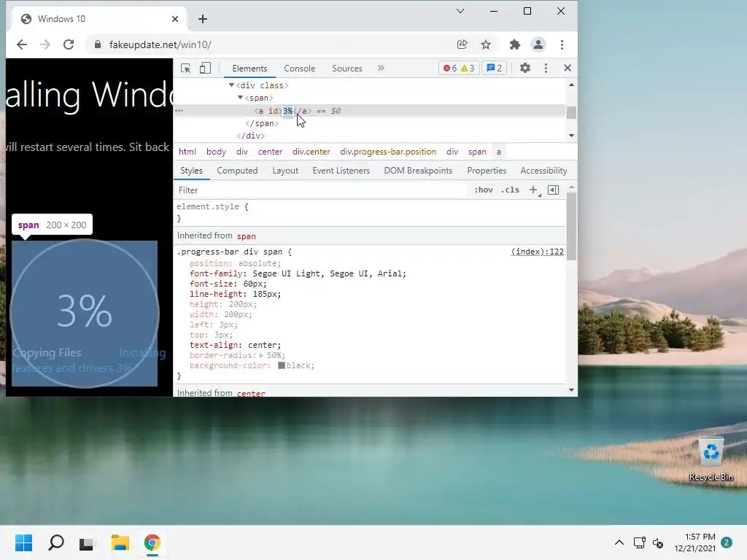Viewport: 747px width, 560px height.
Task: Click the text-align center value
Action: click(x=264, y=345)
